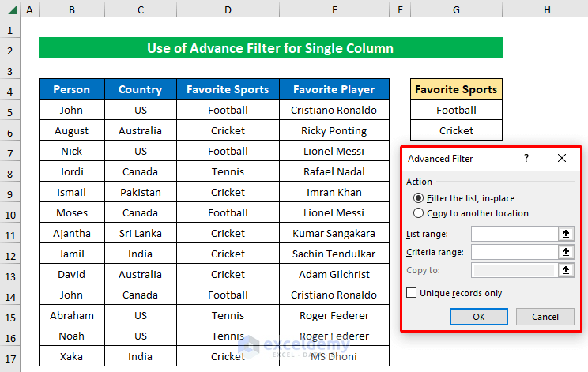Enable 'Unique records only' checkbox
Viewport: 588px width, 372px height.
pyautogui.click(x=412, y=293)
